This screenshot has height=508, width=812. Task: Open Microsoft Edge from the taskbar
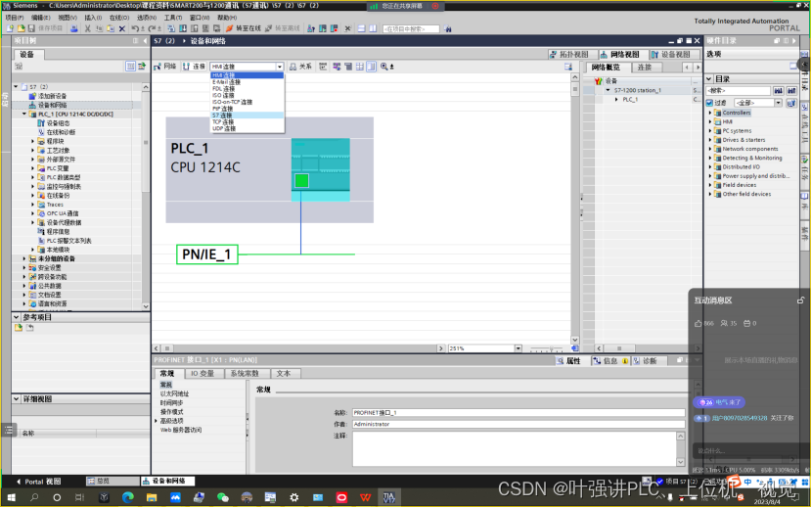coord(127,497)
